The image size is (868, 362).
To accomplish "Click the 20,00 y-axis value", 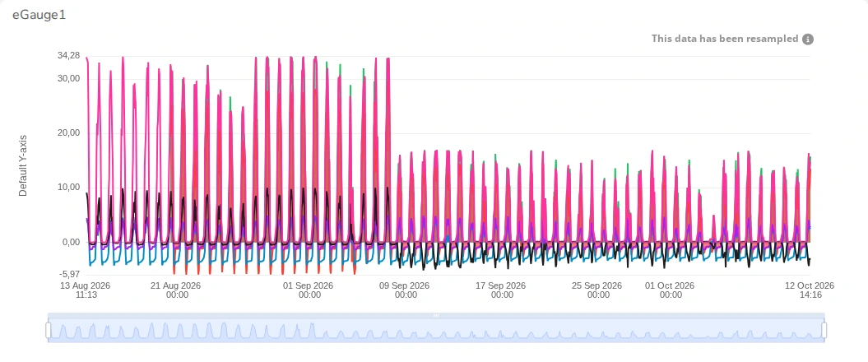I will tap(68, 132).
